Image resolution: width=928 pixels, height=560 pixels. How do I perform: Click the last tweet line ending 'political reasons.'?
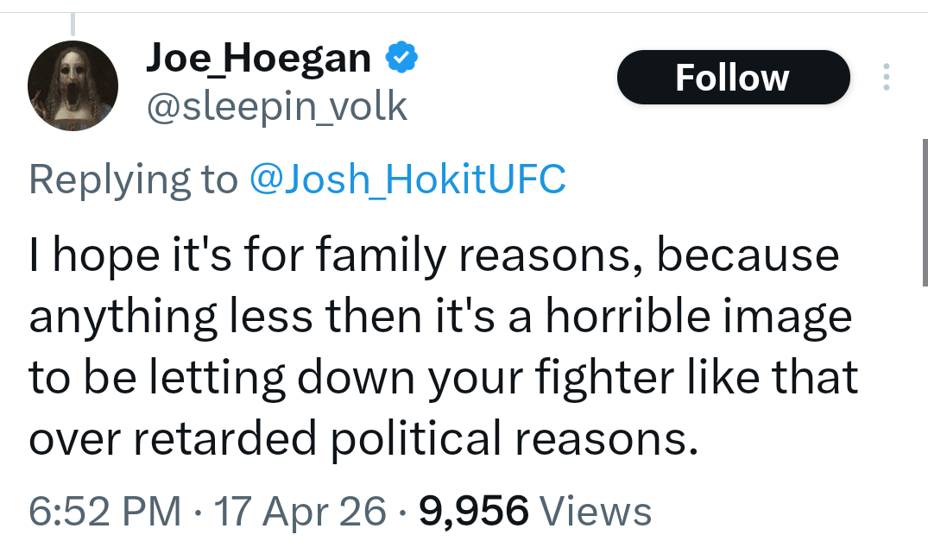[x=363, y=438]
